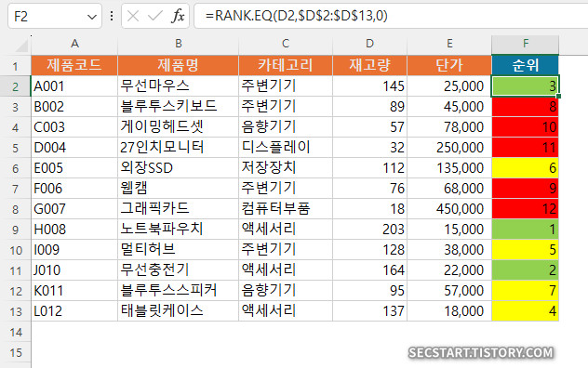Click price cell 250,000
Screen dimensions: 588x368
[449, 147]
